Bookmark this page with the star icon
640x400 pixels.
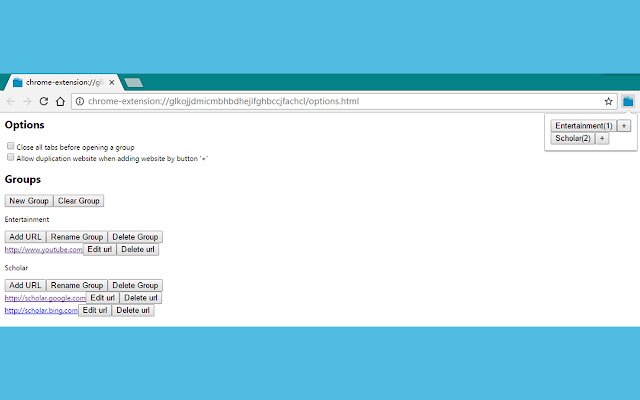tap(608, 101)
